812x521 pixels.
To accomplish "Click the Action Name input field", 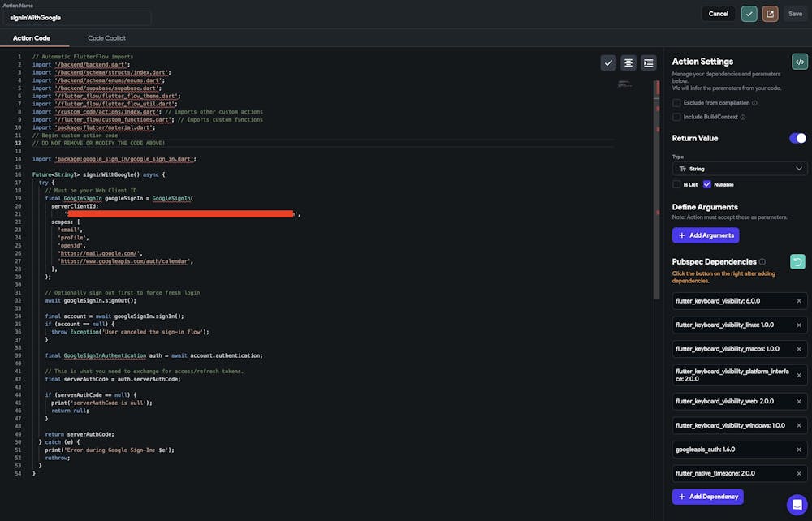I will click(77, 17).
